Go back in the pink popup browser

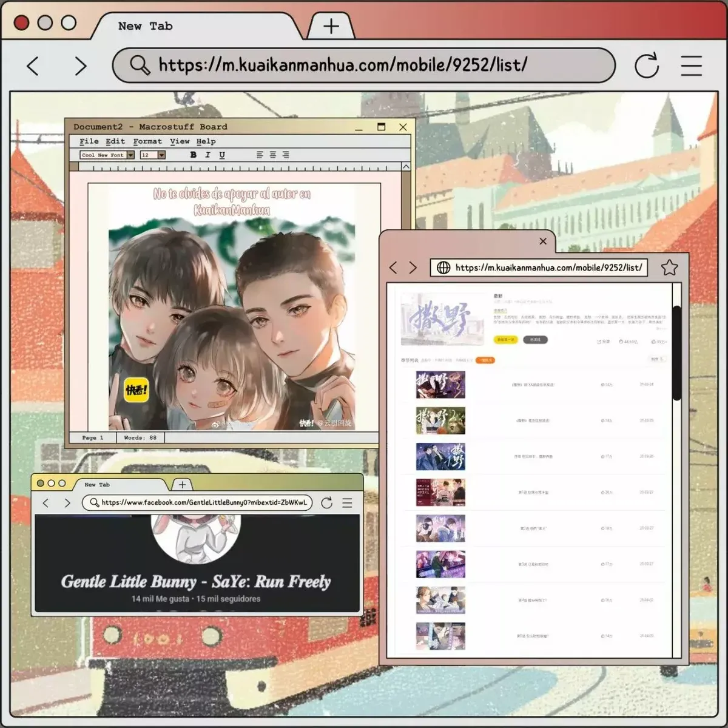tap(393, 268)
